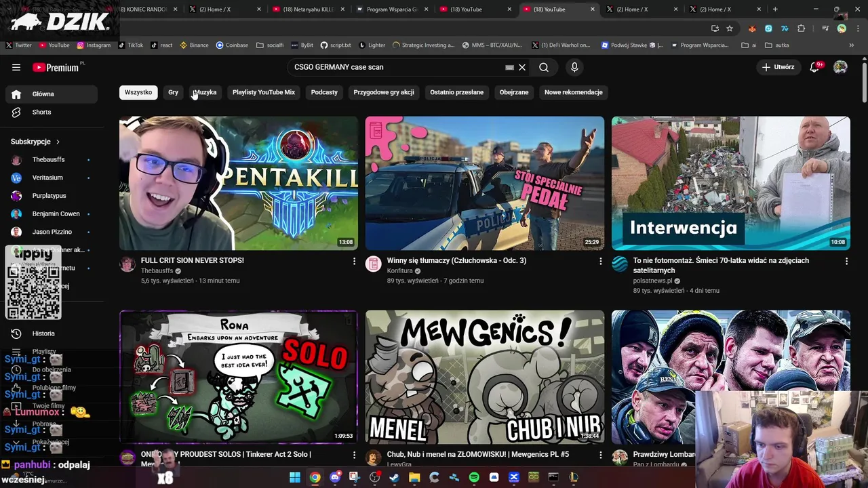Screen dimensions: 868x488
Task: Open the on-screen keyboard icon in search box
Action: coord(509,67)
